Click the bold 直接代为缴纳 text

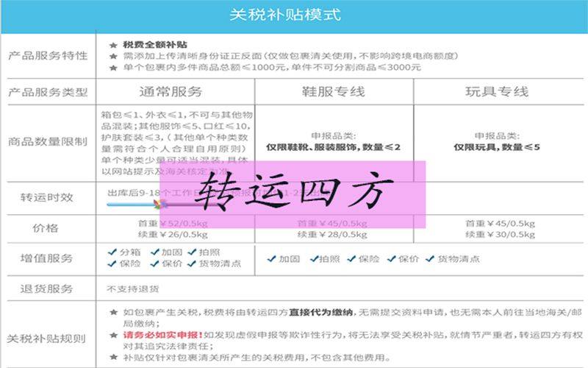(x=320, y=312)
